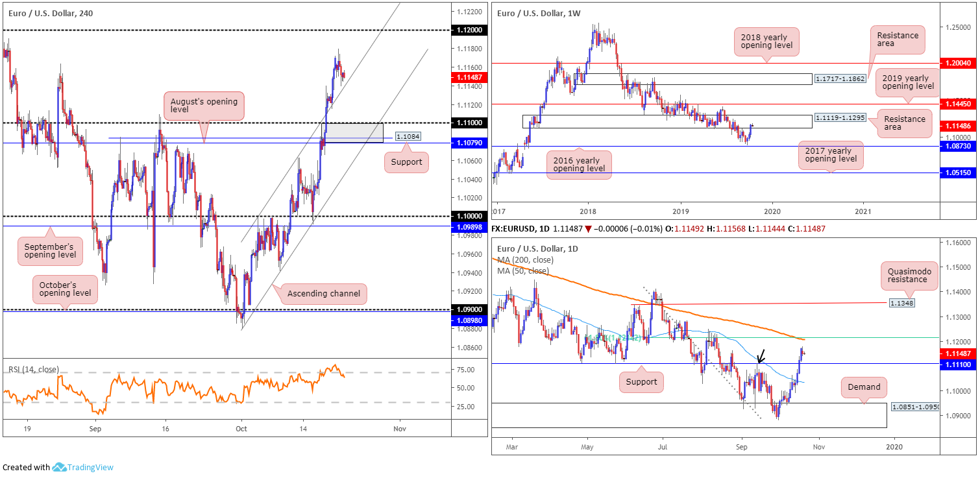Click the '2018 yearly opening level' callout
This screenshot has width=980, height=478.
pos(767,43)
